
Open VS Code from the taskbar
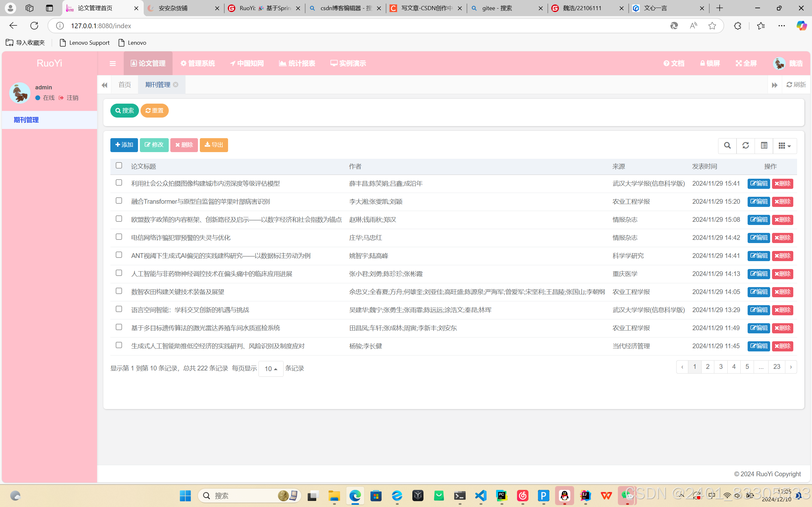[481, 496]
